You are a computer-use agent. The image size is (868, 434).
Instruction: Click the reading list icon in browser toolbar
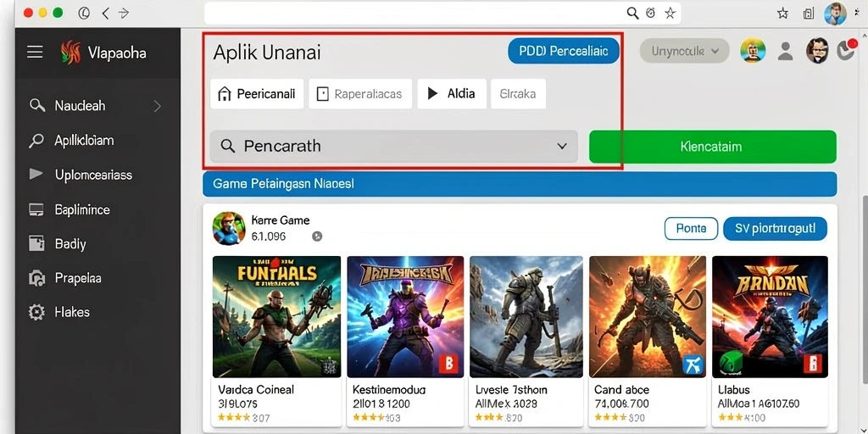(808, 14)
